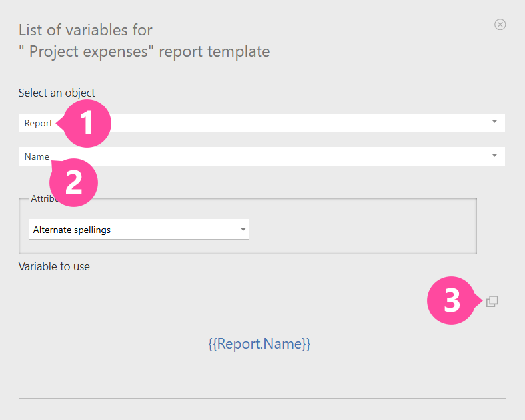
Task: Copy the variable to clipboard icon
Action: point(492,302)
